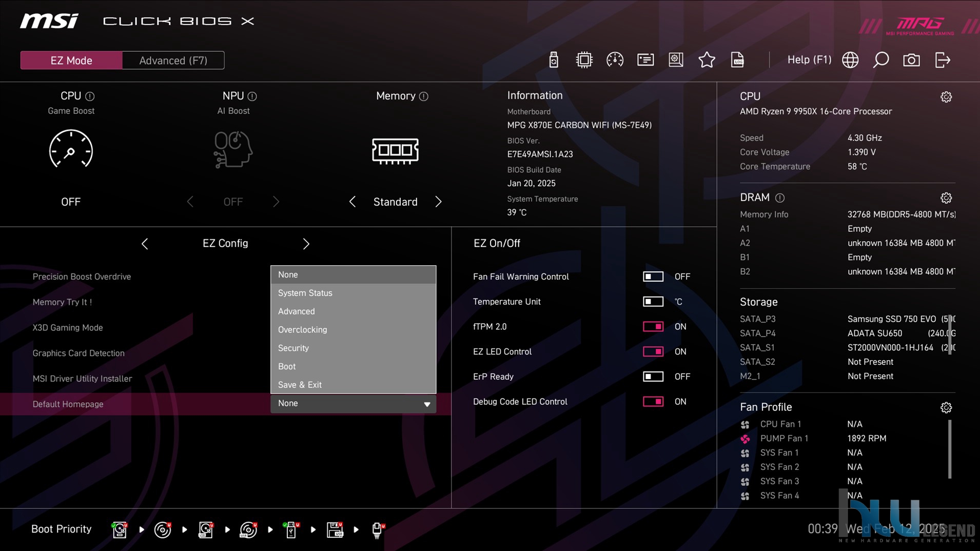The height and width of the screenshot is (551, 980).
Task: Click the CPU Game Boost gauge icon
Action: (x=71, y=149)
